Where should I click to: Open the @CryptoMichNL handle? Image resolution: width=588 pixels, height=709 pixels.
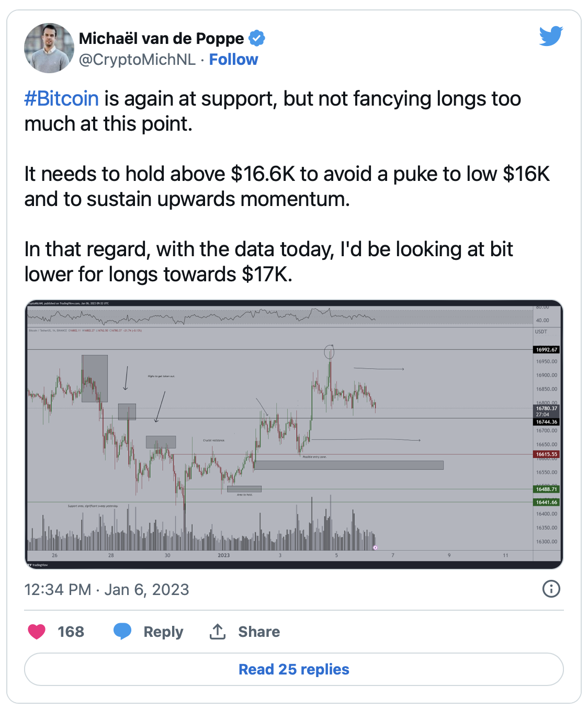tap(137, 60)
